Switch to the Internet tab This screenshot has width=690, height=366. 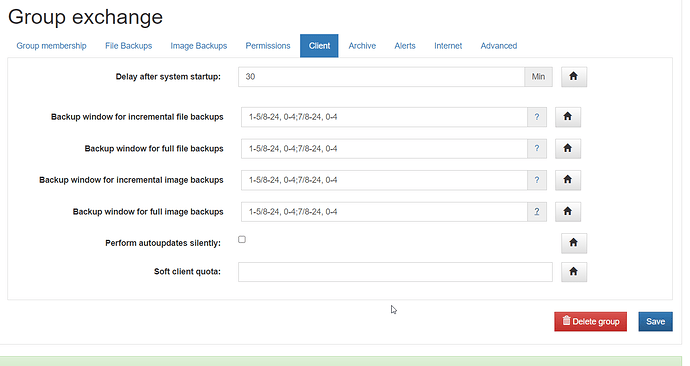coord(448,46)
